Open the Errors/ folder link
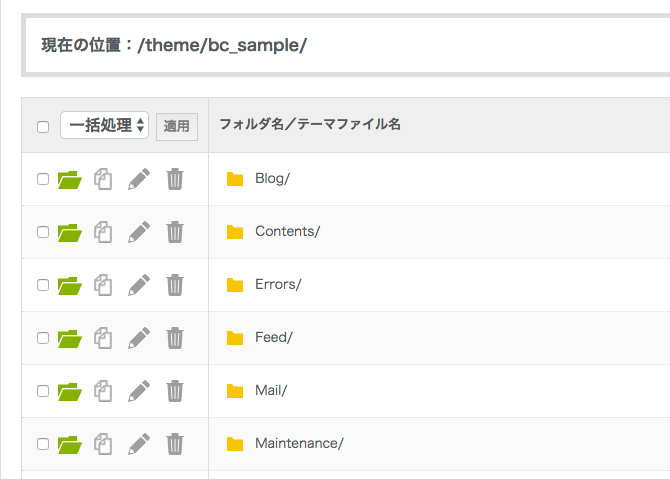670x479 pixels. (278, 285)
